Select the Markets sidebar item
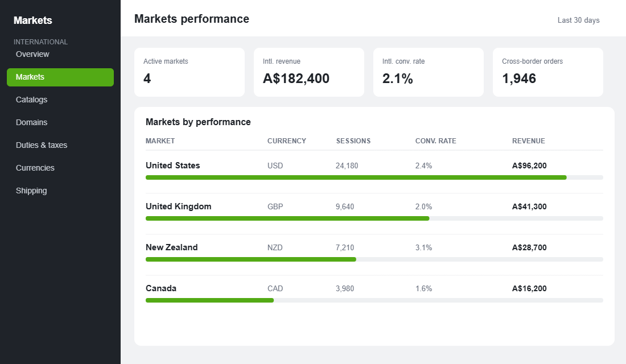 60,77
